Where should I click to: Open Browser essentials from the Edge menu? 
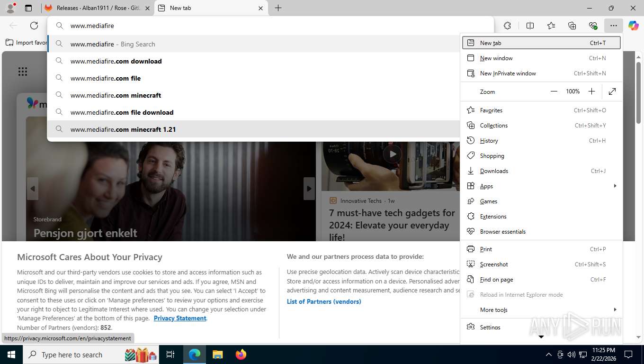click(541, 231)
